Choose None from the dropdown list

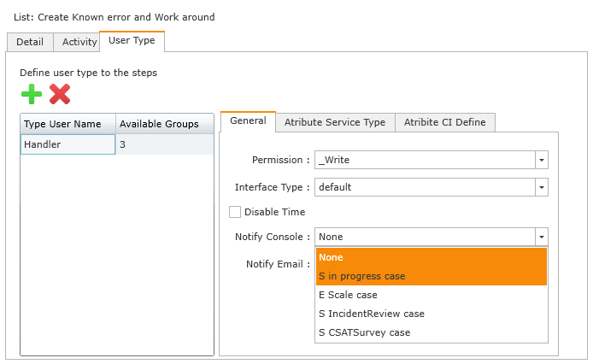click(x=432, y=257)
